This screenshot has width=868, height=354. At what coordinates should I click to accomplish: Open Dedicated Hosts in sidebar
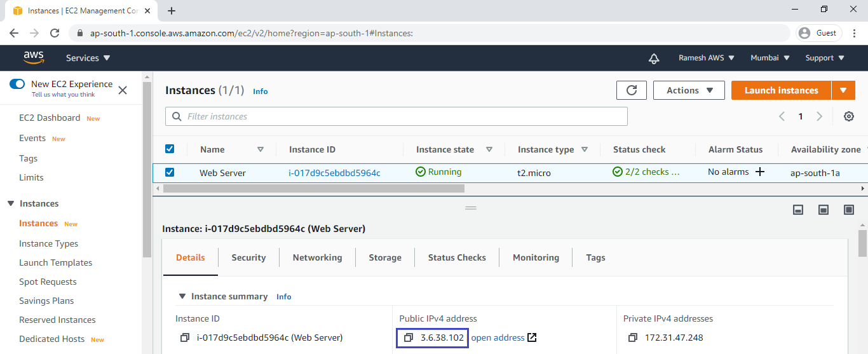tap(51, 339)
